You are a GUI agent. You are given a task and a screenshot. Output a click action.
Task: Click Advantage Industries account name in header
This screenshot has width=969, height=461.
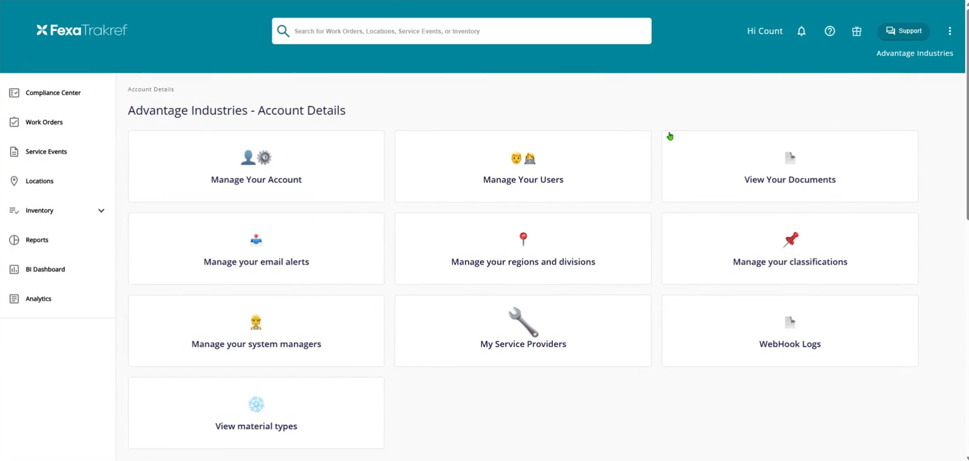click(915, 53)
